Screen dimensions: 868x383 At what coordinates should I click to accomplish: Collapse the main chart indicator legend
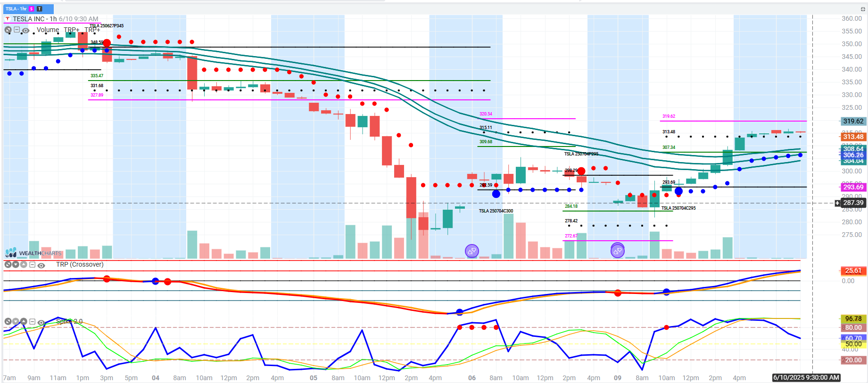17,30
